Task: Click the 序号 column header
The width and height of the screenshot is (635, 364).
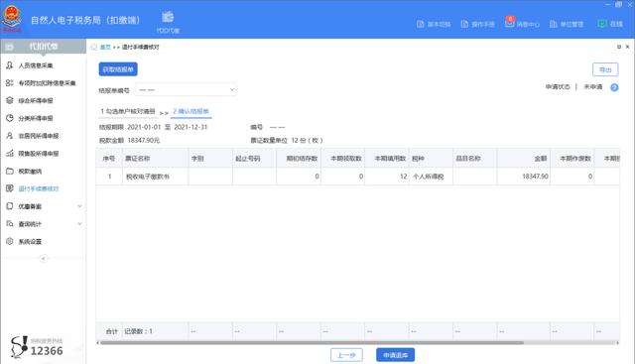Action: [109, 159]
